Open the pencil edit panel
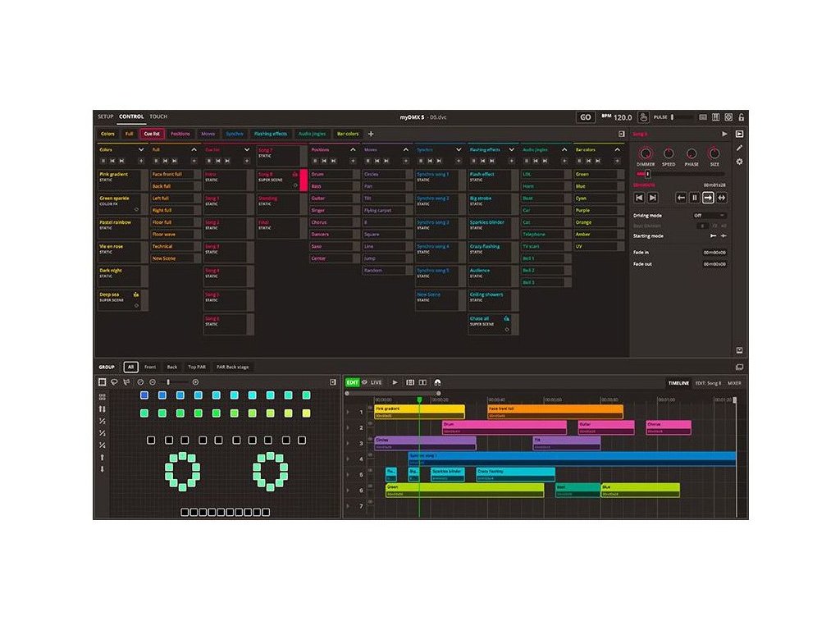840x630 pixels. [739, 148]
